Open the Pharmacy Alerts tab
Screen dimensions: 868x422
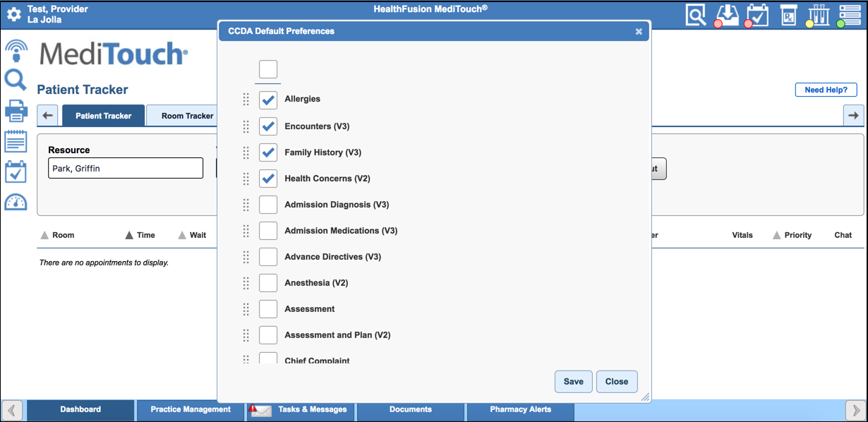pyautogui.click(x=521, y=409)
